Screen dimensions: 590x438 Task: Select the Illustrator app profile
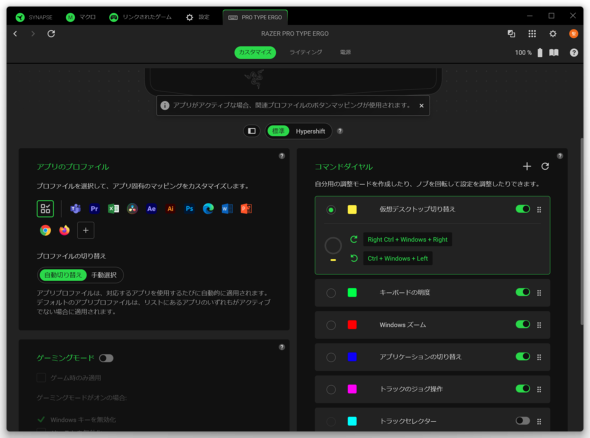[x=170, y=208]
